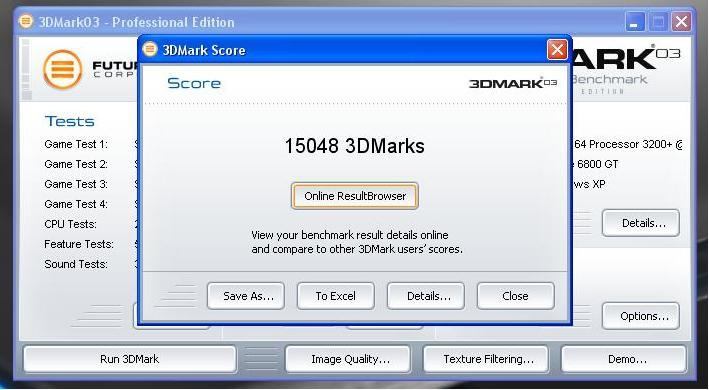Viewport: 709px width, 390px height.
Task: Close the 3DMark03 main window
Action: [681, 22]
